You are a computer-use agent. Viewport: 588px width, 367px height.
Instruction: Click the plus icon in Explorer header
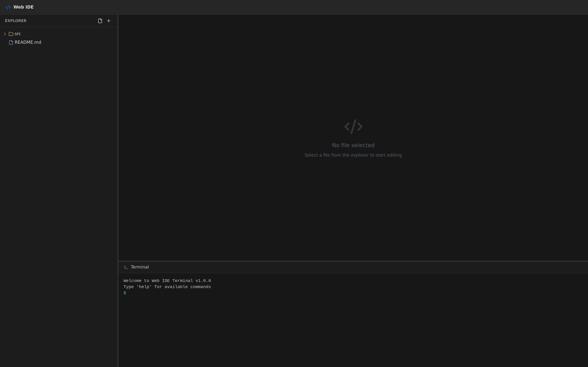109,21
